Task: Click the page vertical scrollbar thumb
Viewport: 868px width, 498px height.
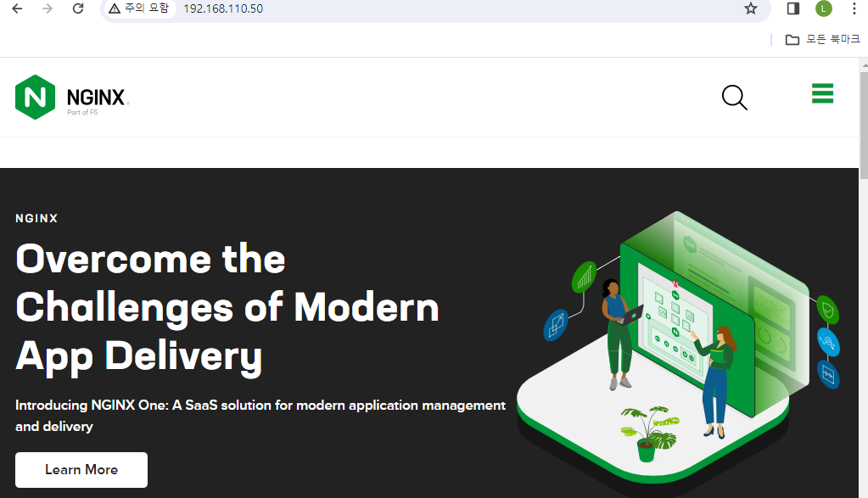Action: [x=864, y=125]
